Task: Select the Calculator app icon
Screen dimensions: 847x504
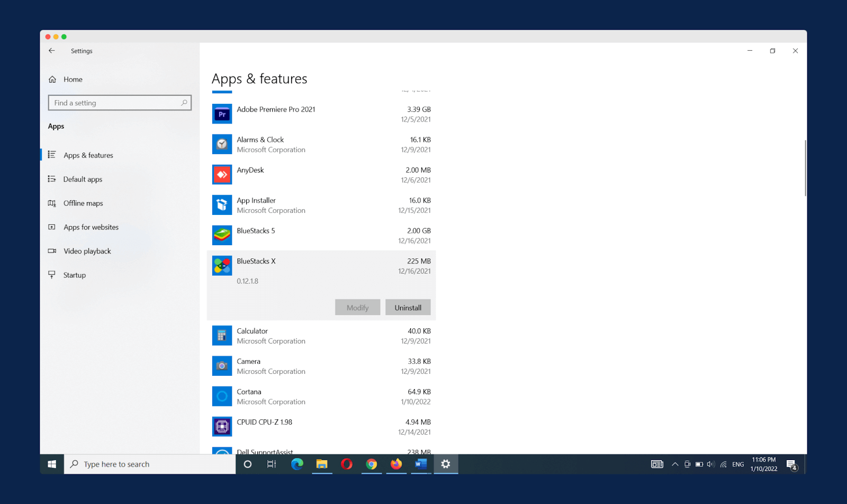Action: [x=222, y=336]
